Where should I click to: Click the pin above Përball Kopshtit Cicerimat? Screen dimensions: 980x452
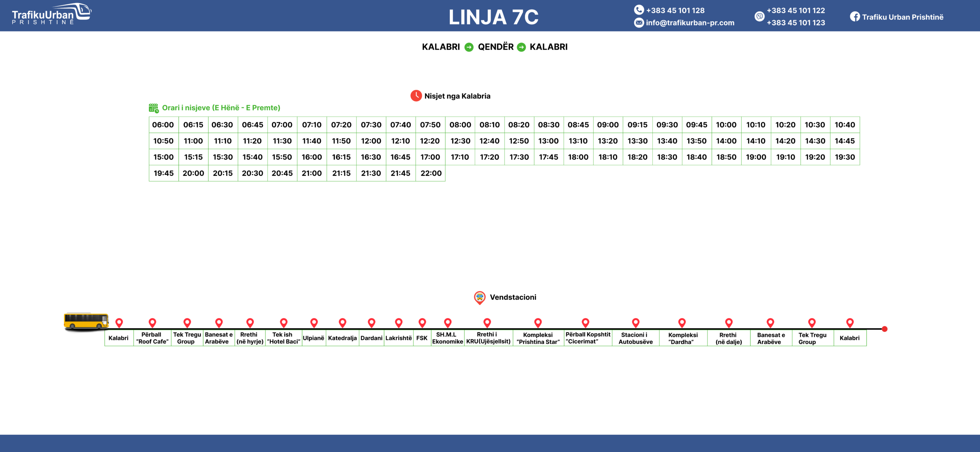[x=585, y=323]
